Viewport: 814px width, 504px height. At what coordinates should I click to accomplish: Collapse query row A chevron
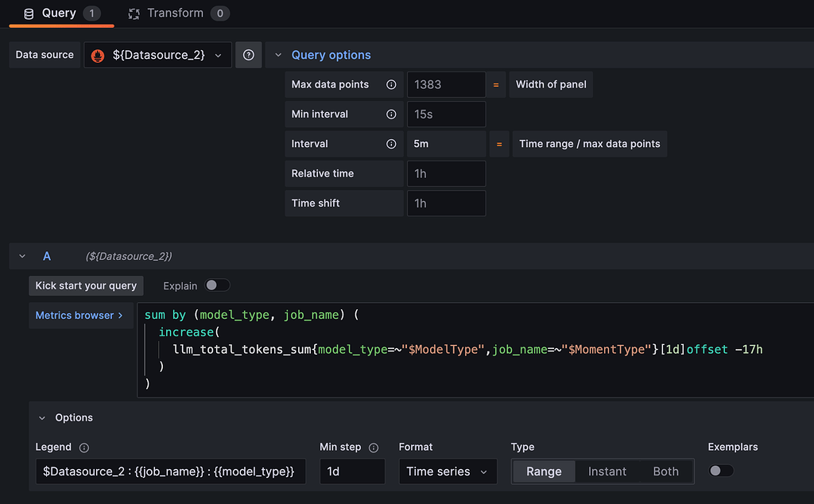tap(22, 256)
